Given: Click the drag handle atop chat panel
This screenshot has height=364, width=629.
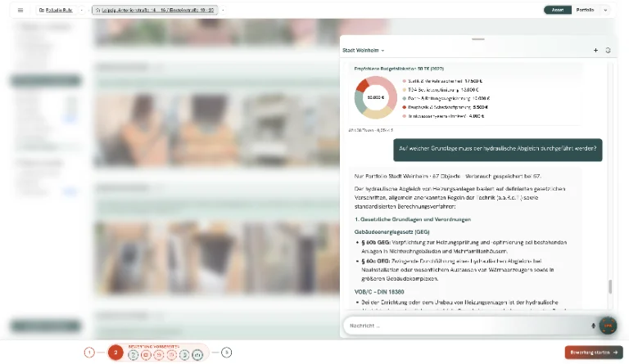Looking at the screenshot, I should click(478, 39).
